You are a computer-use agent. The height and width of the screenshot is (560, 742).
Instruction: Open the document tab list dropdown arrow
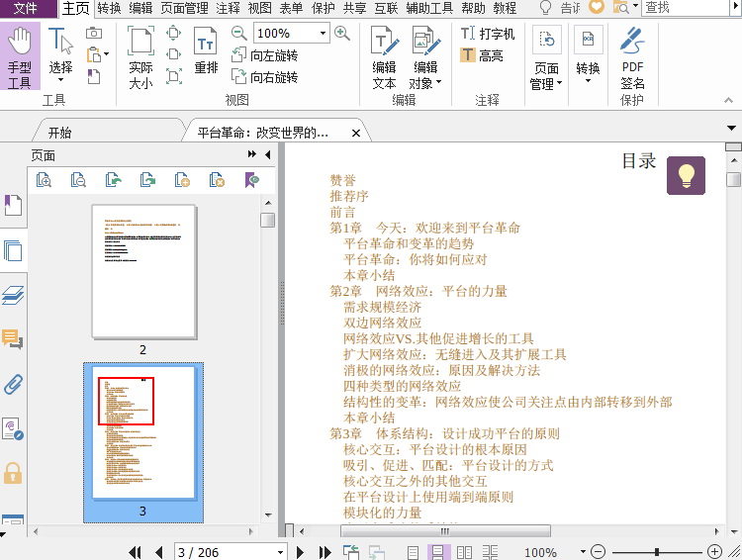tap(731, 128)
